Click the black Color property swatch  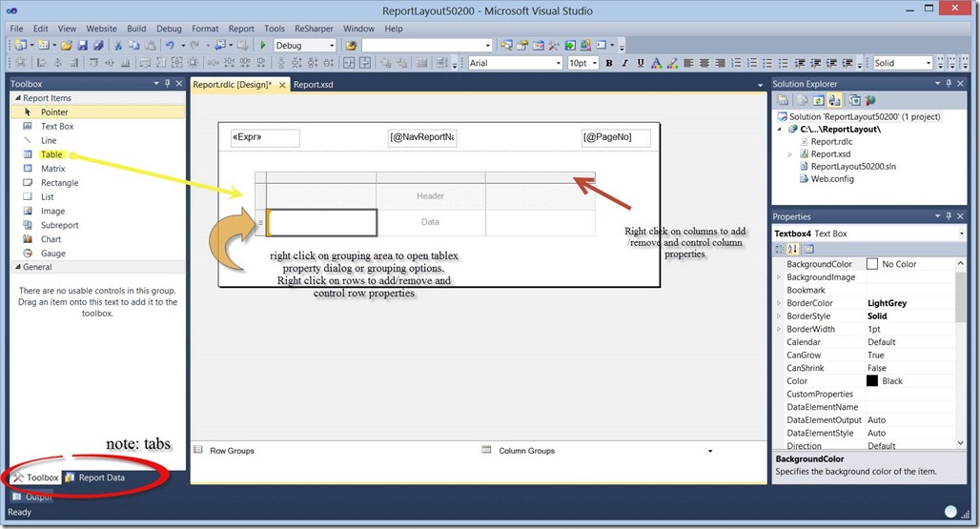click(872, 381)
